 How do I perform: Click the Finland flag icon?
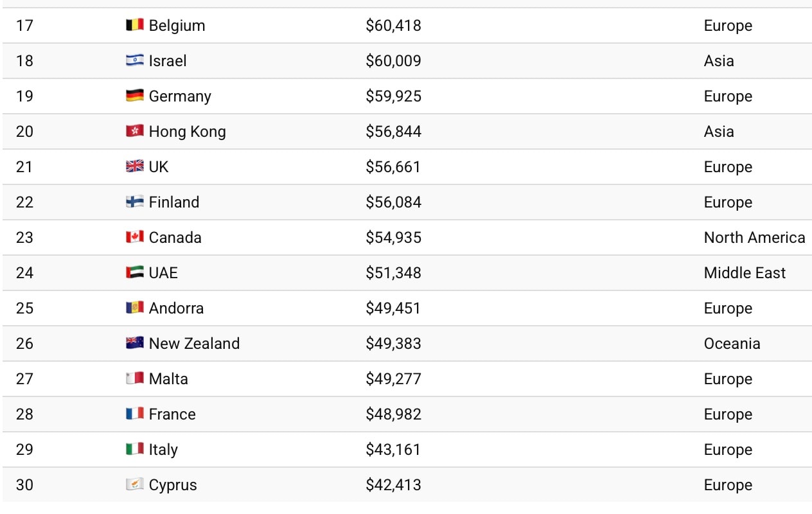click(135, 202)
